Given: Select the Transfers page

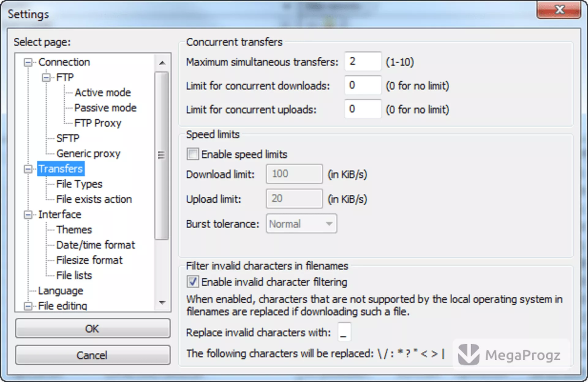Looking at the screenshot, I should tap(61, 169).
